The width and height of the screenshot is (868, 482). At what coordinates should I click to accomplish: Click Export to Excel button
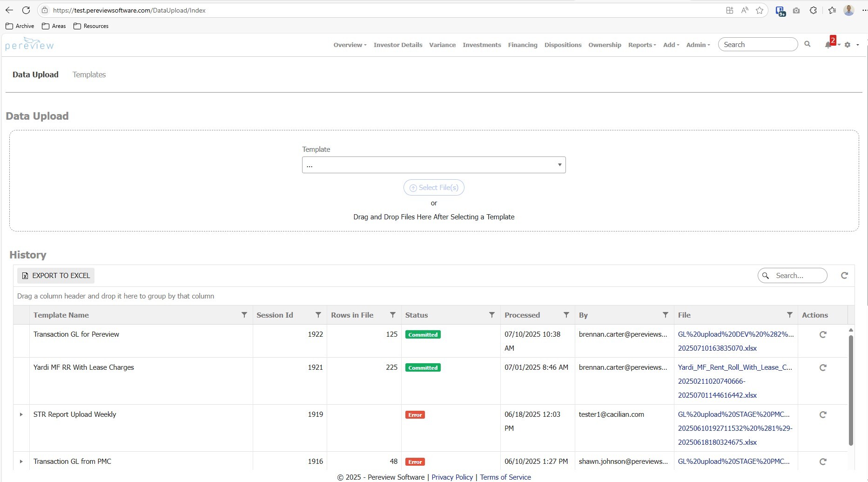pos(56,276)
